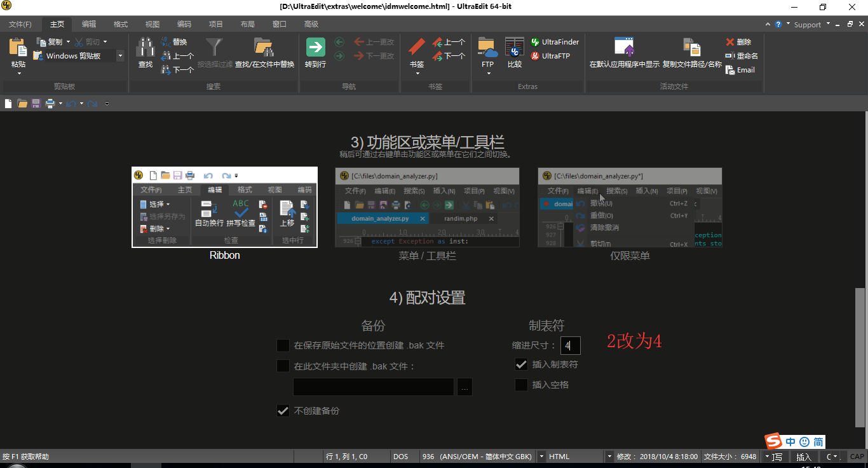Switch to the Project (项目) ribbon tab
Screen dimensions: 868x468
click(x=216, y=24)
